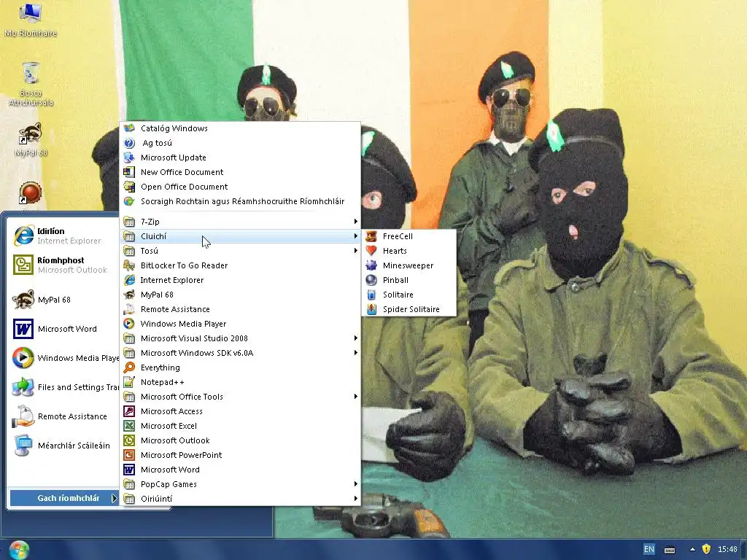Open Socraigh Rochtain agus Réamhshocruithe Ríomhchláir
Image resolution: width=747 pixels, height=560 pixels.
240,201
